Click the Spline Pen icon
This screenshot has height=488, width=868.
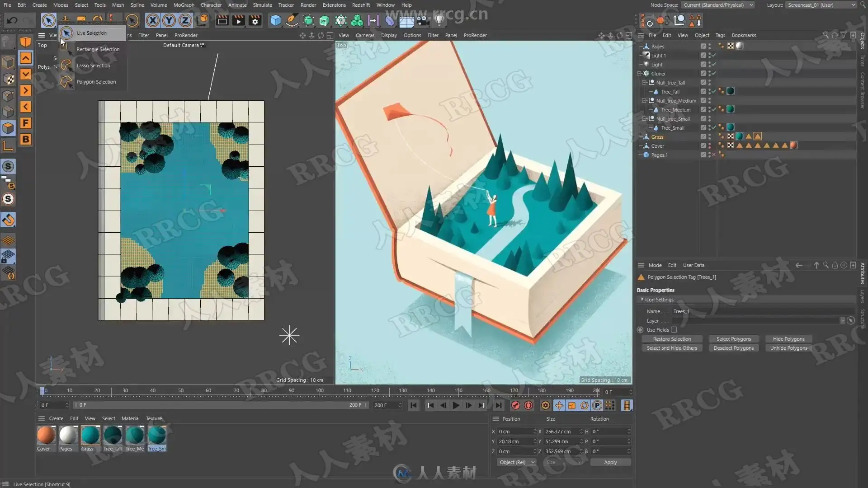tap(292, 20)
